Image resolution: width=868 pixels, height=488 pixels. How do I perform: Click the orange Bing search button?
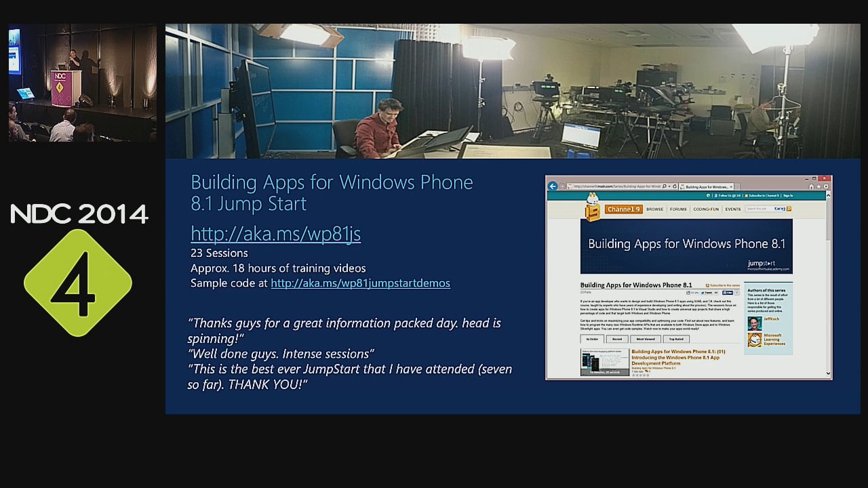click(x=789, y=209)
